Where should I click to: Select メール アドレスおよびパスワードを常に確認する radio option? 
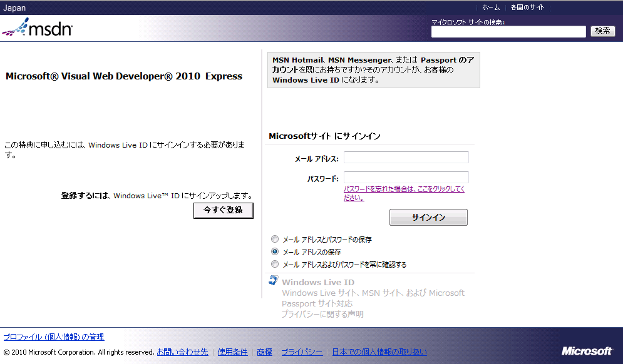click(274, 264)
